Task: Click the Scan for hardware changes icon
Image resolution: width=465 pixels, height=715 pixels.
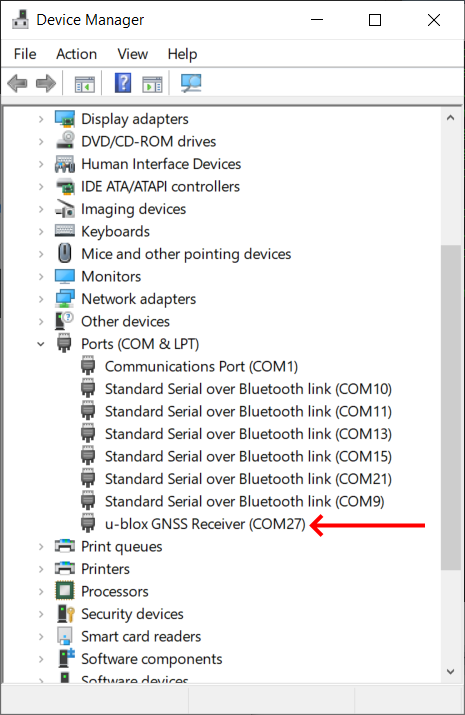Action: pos(191,83)
